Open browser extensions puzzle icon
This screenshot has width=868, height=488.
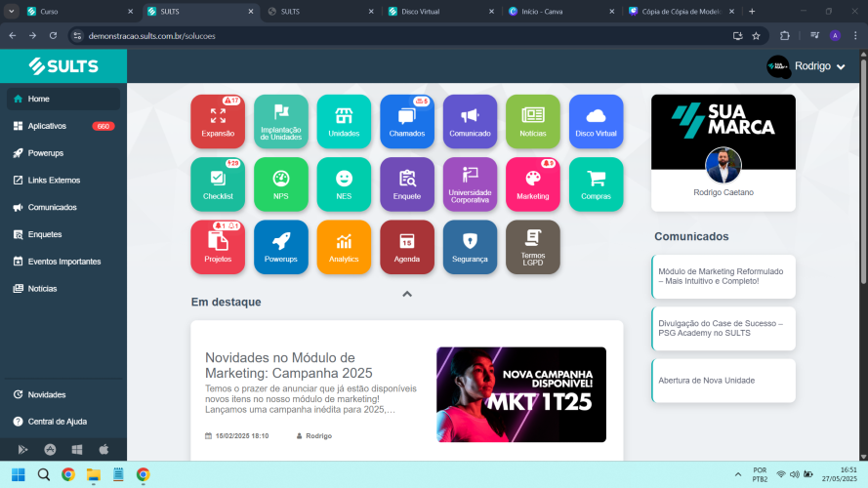tap(784, 36)
